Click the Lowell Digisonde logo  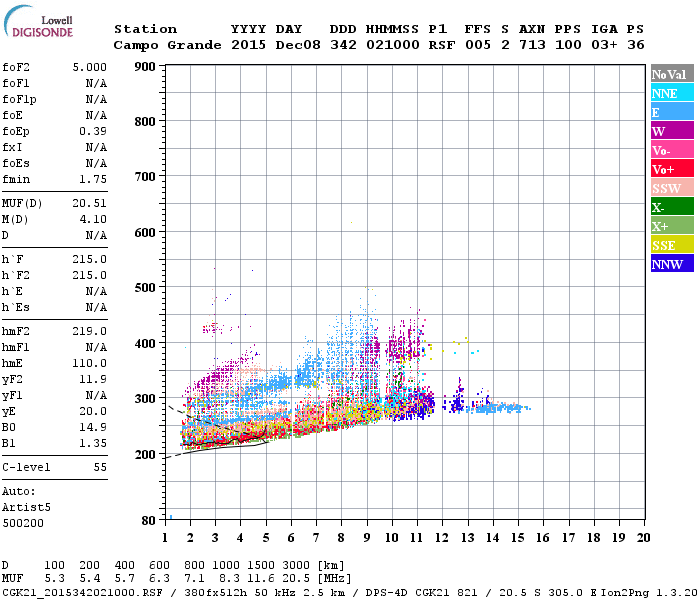coord(38,22)
